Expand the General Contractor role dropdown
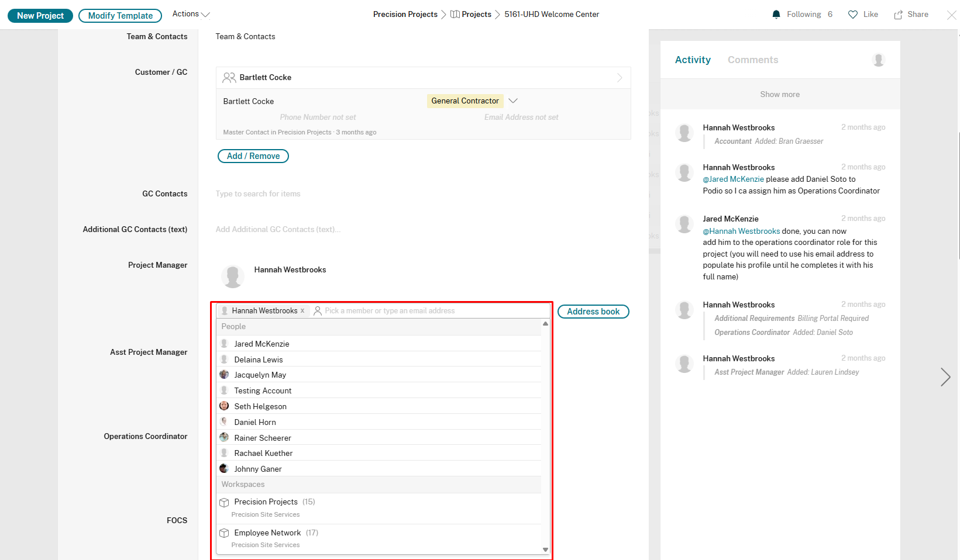This screenshot has width=960, height=560. [513, 101]
